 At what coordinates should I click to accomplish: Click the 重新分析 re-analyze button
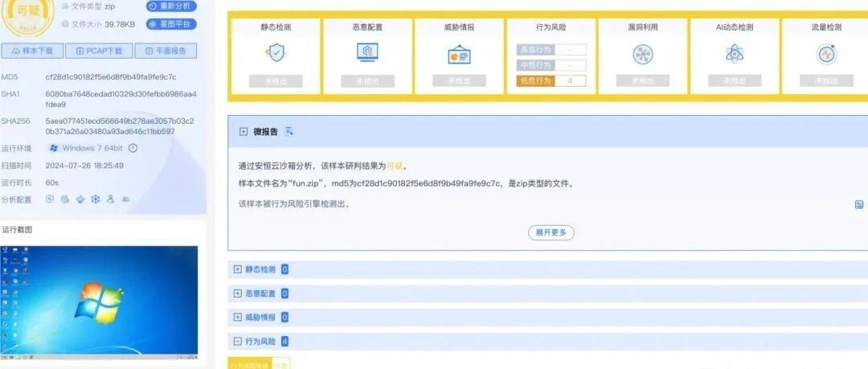point(171,6)
